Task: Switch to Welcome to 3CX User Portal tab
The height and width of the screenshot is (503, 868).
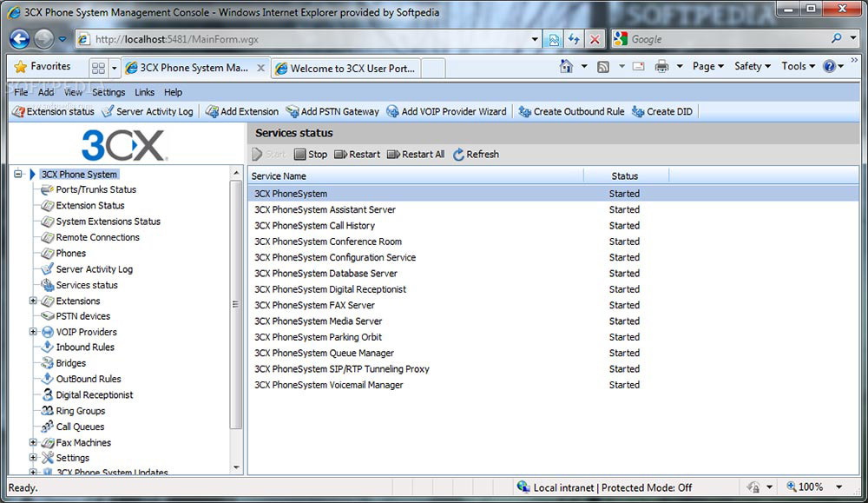Action: click(x=346, y=68)
